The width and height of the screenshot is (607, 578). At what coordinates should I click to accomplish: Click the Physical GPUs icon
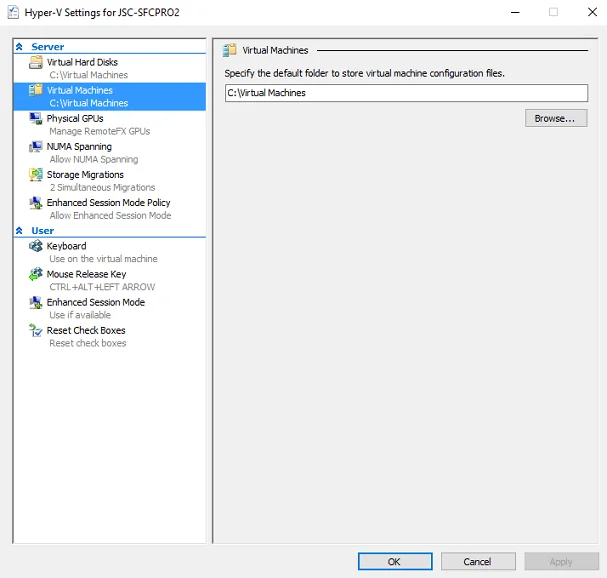pyautogui.click(x=36, y=118)
